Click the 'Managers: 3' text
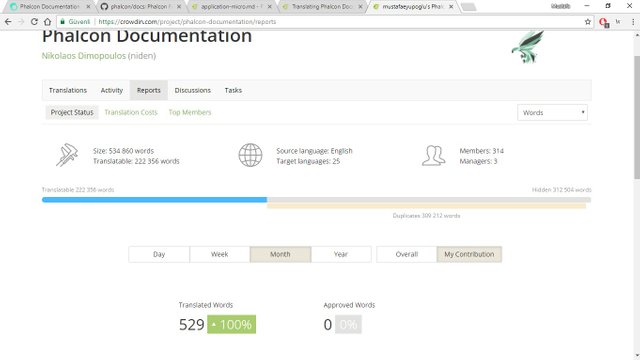Screen dimensions: 640x360 pos(478,161)
